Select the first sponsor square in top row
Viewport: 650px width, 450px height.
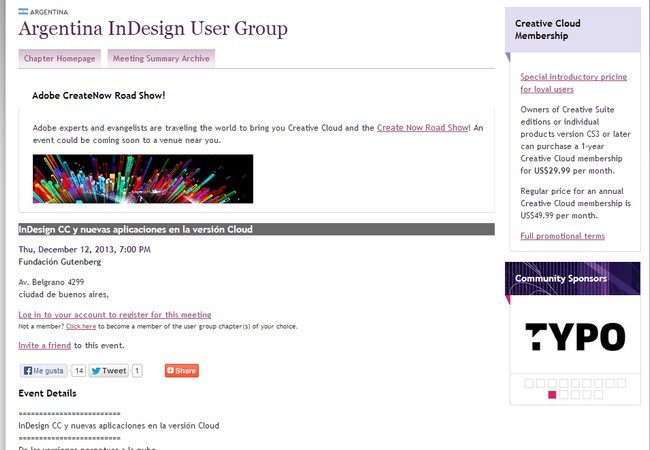529,383
